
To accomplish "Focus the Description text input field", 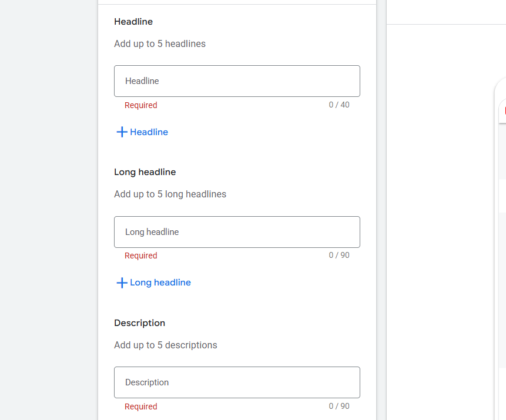I will (x=237, y=382).
